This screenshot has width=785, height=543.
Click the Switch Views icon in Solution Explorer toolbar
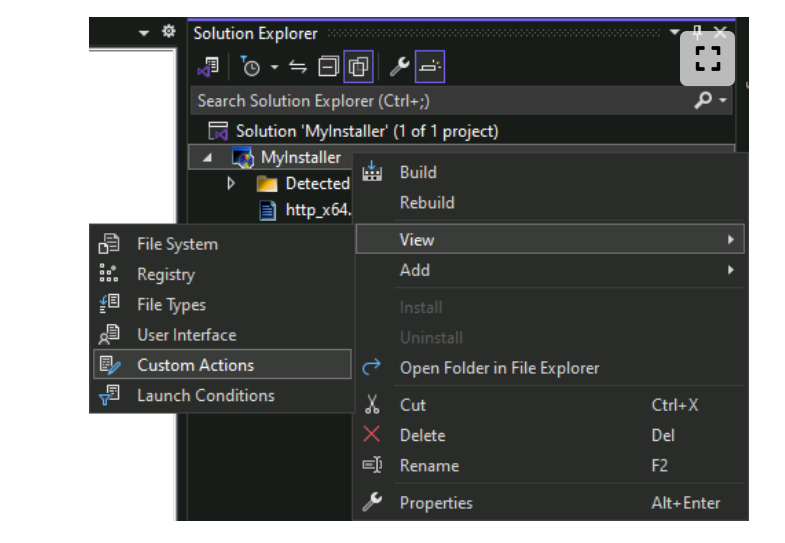[x=208, y=67]
